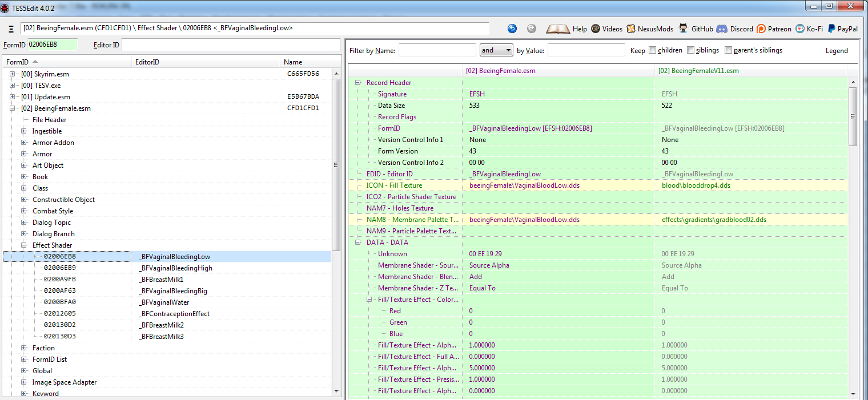Toggle Keep siblings checkbox

(690, 50)
